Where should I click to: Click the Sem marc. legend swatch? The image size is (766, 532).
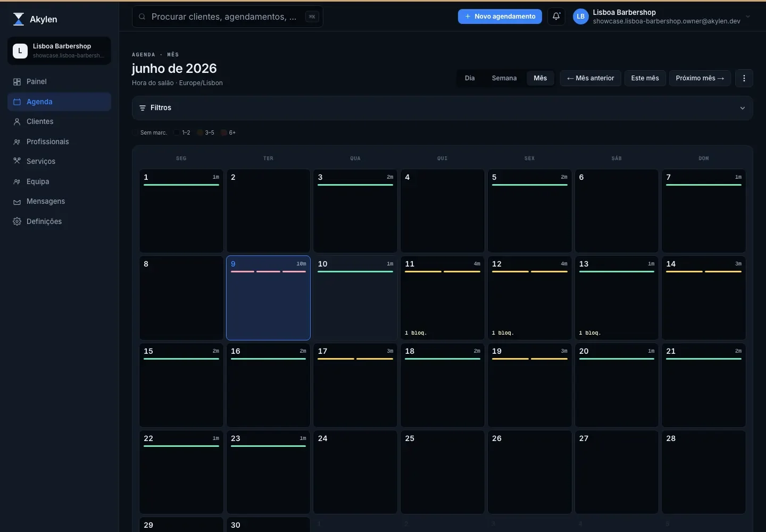coord(135,132)
